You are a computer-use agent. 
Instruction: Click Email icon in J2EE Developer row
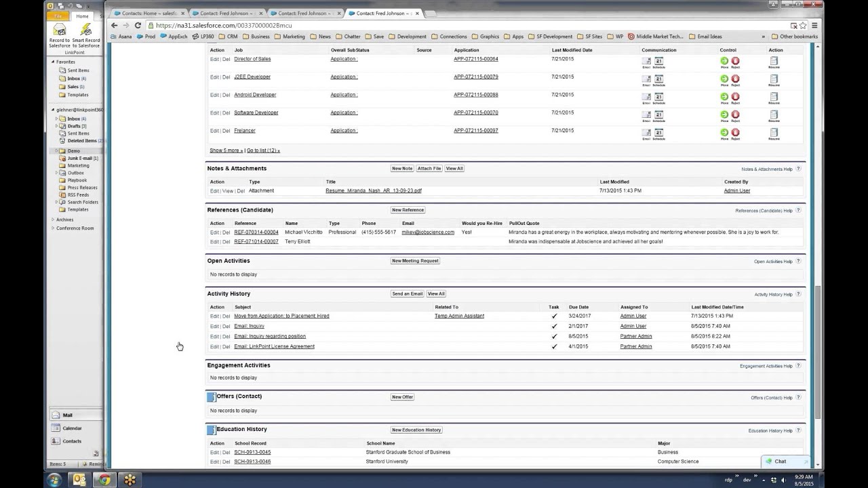coord(646,79)
